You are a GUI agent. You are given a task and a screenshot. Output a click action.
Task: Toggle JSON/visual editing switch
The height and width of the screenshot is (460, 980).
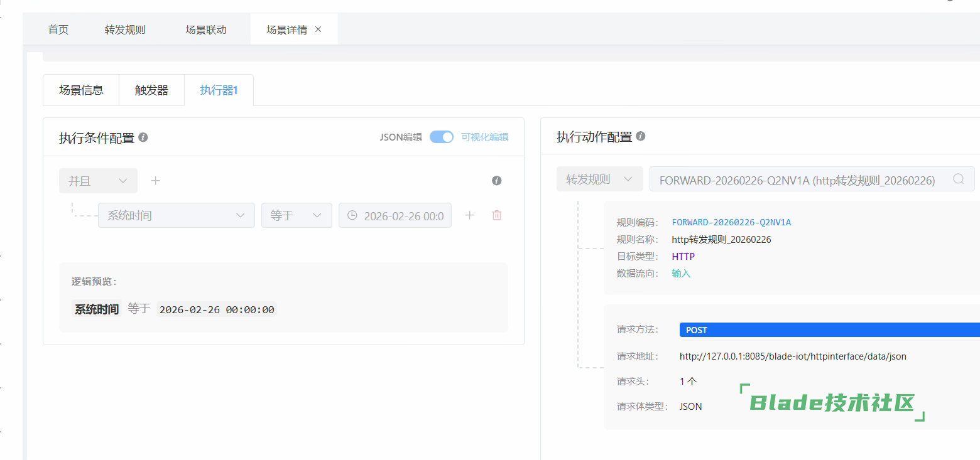(x=441, y=137)
